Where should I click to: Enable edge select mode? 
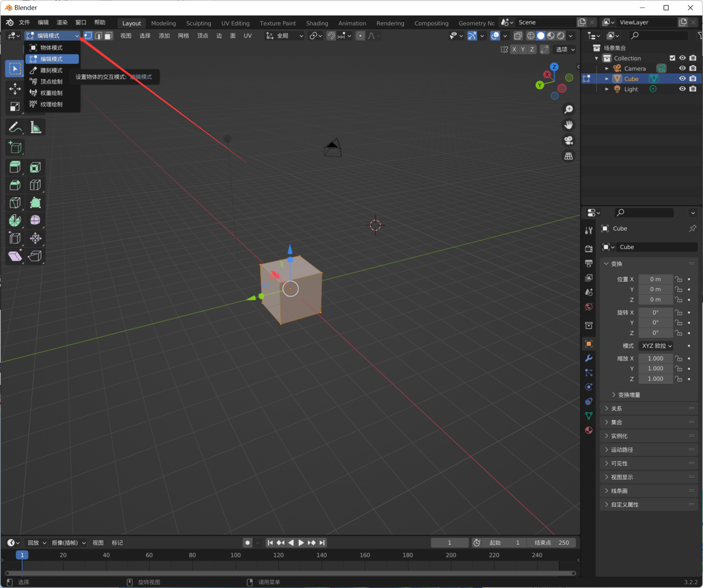[98, 36]
